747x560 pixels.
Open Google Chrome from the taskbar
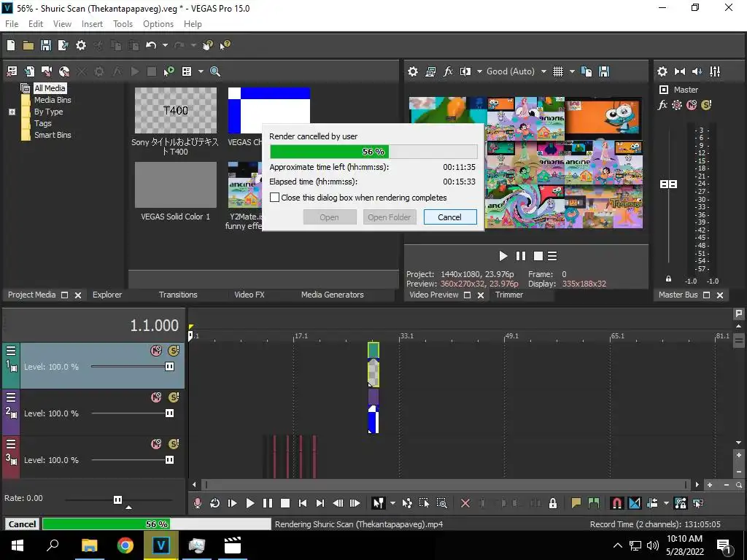click(125, 545)
